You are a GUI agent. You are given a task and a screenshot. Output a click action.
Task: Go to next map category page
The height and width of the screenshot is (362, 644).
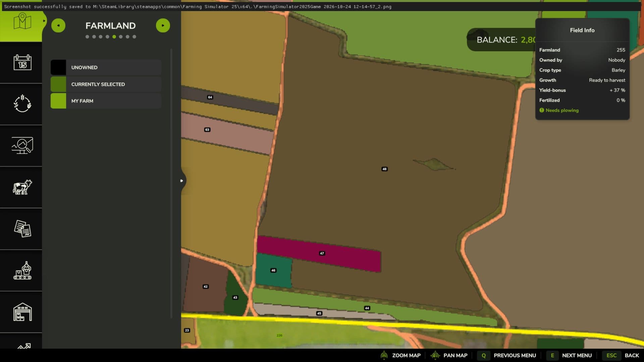(x=163, y=25)
